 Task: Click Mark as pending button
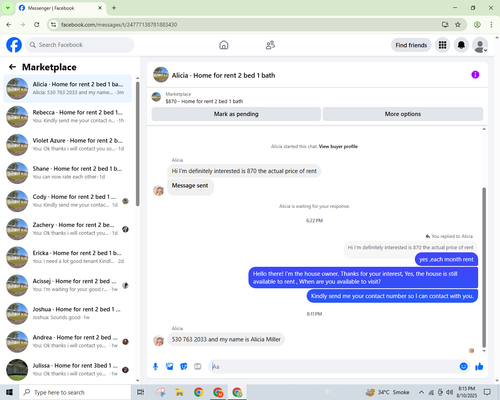coord(236,114)
